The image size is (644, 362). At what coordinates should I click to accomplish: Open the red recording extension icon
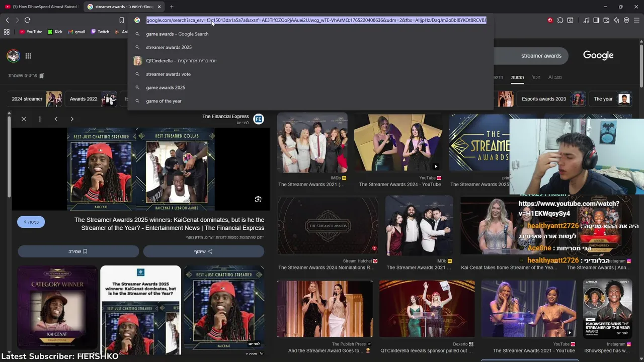[550, 20]
